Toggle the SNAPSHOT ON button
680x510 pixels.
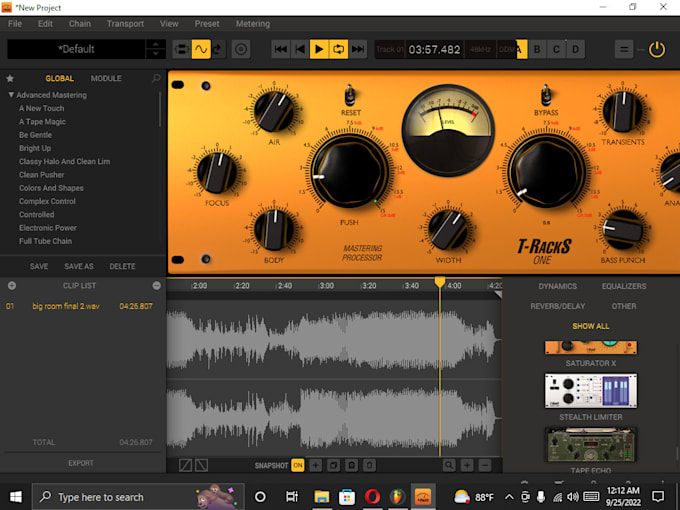(x=298, y=465)
